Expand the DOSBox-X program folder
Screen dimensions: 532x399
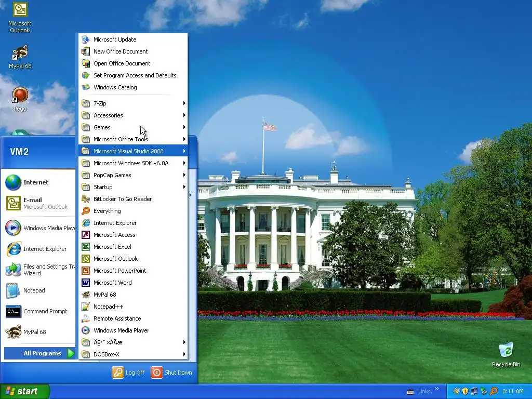click(133, 354)
